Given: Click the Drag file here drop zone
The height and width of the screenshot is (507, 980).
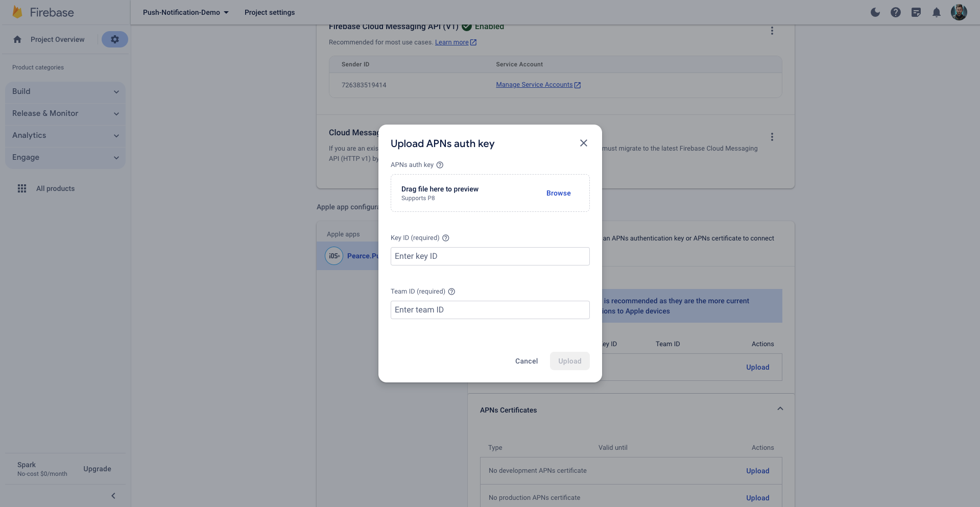Looking at the screenshot, I should [x=490, y=193].
